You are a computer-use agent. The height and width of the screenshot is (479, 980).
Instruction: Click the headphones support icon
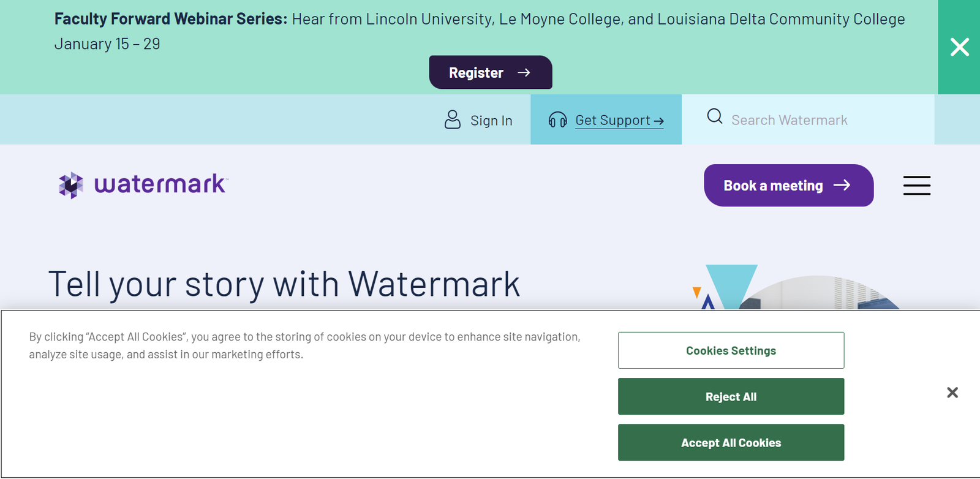click(557, 119)
